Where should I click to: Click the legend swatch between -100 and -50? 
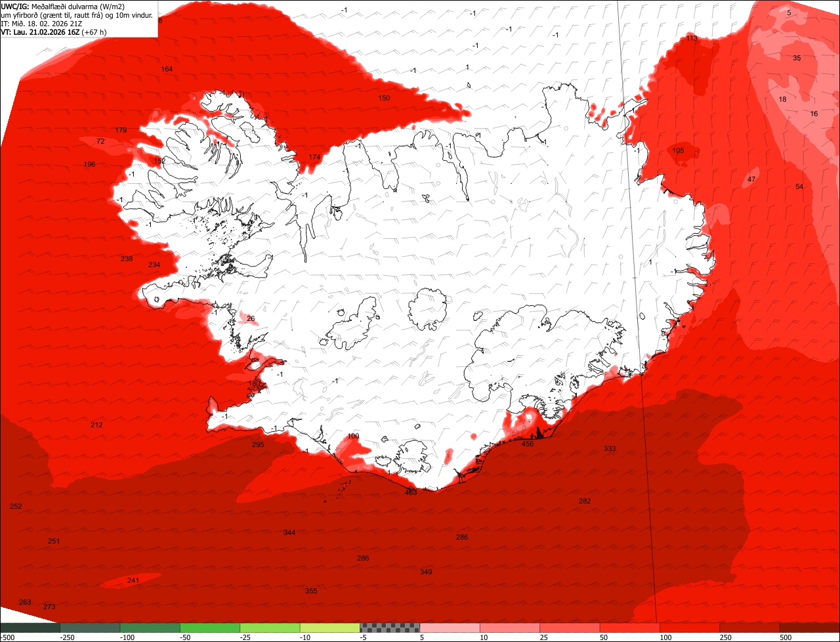click(150, 628)
